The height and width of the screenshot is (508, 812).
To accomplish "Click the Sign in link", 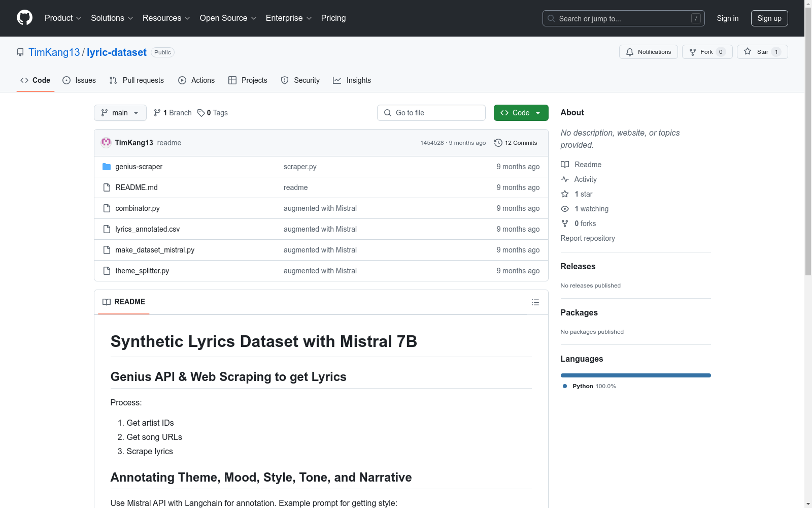I will point(727,18).
